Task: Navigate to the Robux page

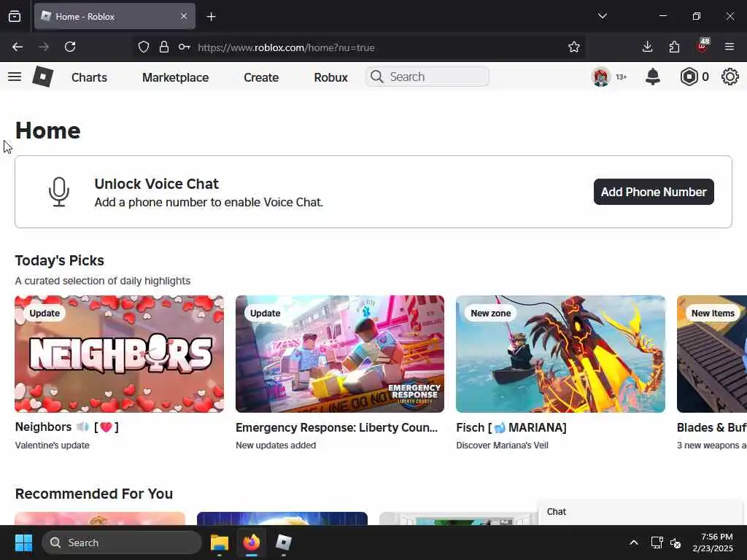Action: coord(330,77)
